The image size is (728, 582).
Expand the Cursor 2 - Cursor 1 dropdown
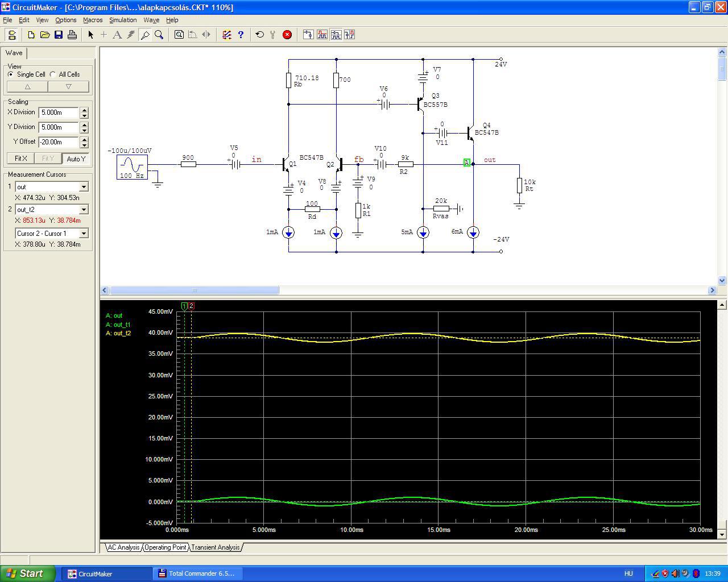(84, 234)
